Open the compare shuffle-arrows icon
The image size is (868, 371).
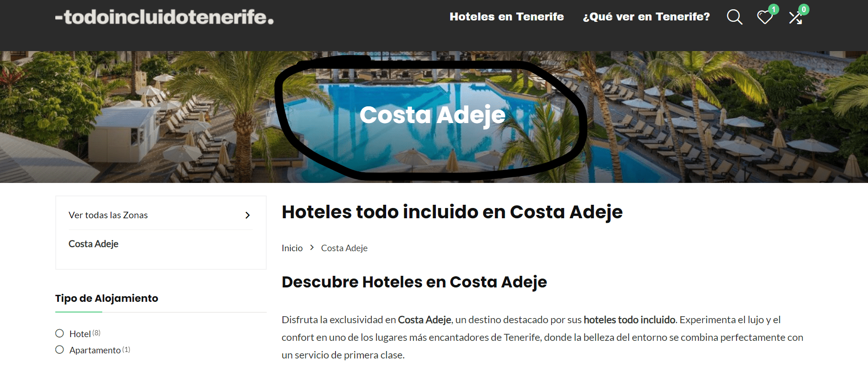tap(796, 18)
